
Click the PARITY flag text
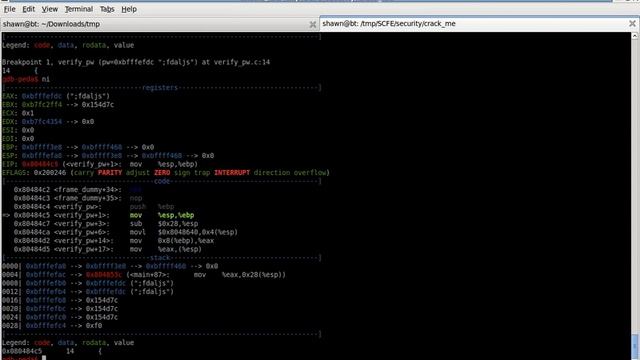pos(110,173)
